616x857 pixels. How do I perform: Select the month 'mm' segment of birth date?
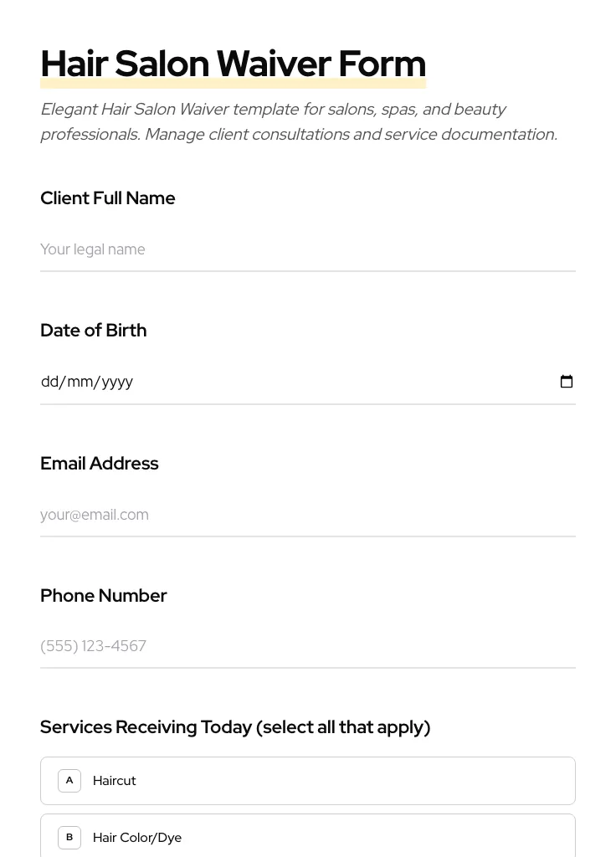coord(80,382)
